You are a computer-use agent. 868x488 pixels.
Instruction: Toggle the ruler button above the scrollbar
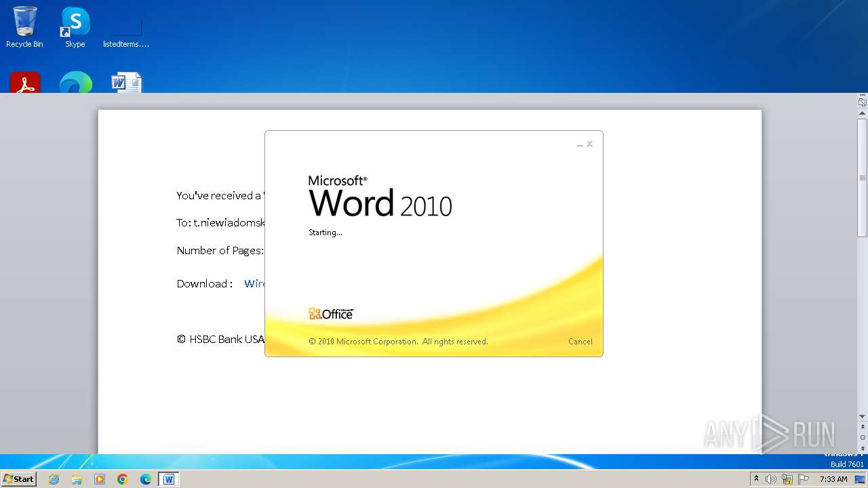pyautogui.click(x=862, y=102)
